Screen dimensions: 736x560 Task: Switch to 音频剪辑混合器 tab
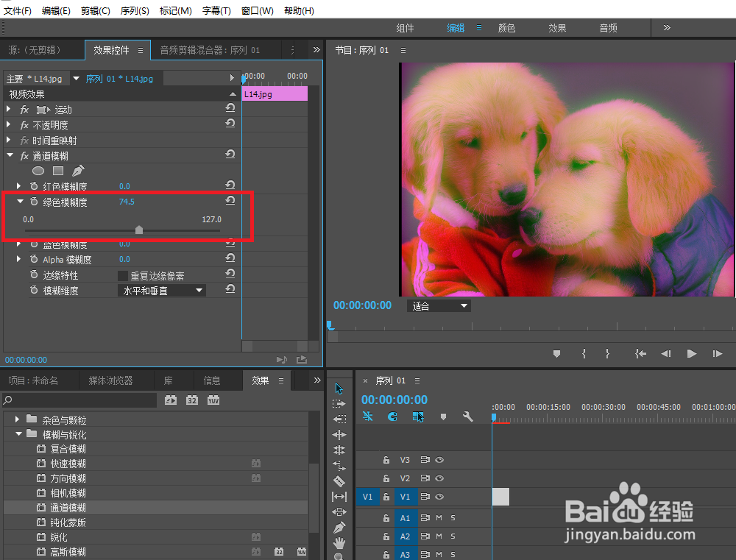210,50
